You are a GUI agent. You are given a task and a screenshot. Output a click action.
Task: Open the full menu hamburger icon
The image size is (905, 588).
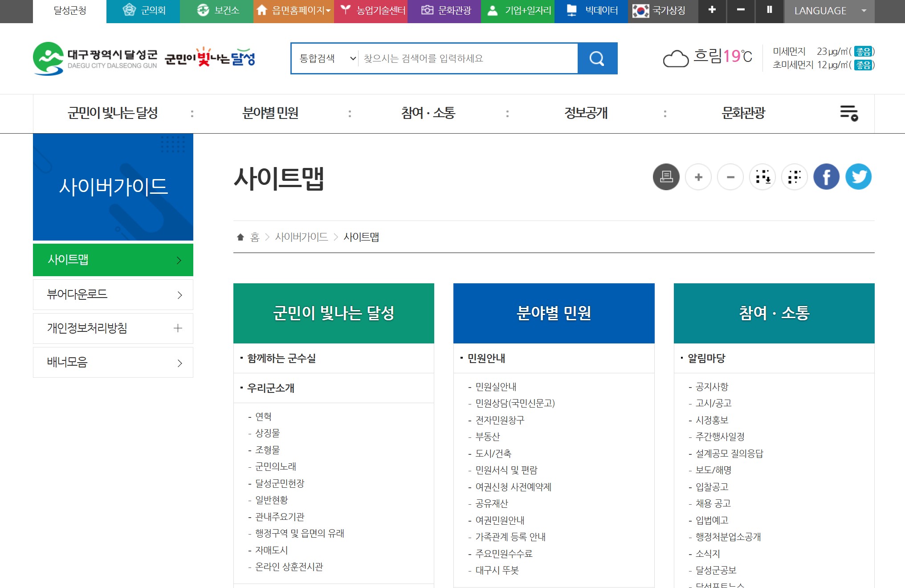point(849,113)
